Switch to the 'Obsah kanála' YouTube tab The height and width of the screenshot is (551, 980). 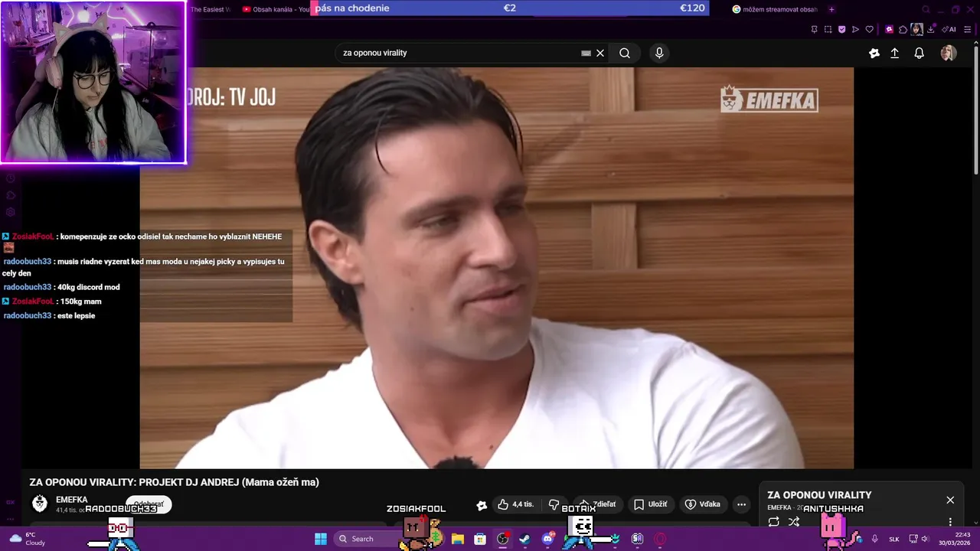pos(276,9)
